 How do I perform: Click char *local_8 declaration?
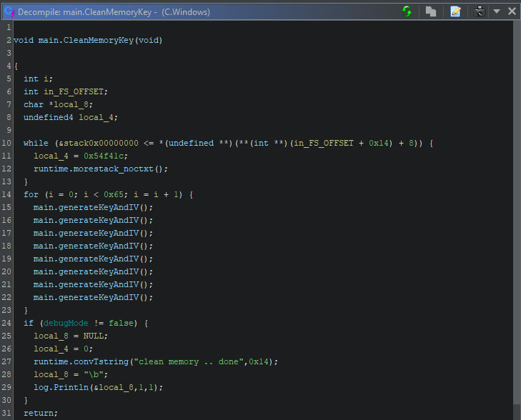click(x=58, y=104)
